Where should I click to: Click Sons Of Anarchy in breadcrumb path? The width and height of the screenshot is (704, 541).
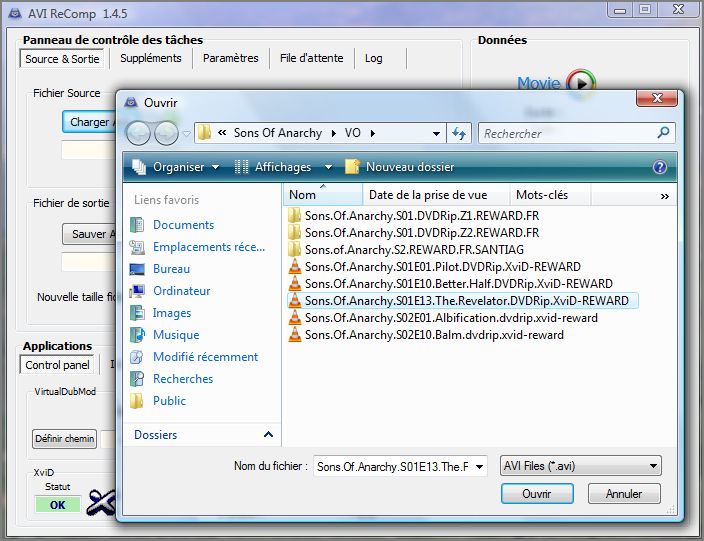click(278, 133)
